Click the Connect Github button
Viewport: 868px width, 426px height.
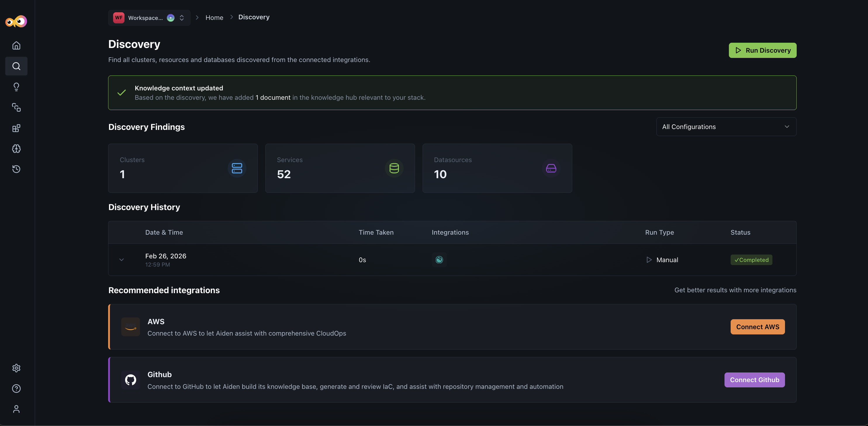[x=754, y=380]
